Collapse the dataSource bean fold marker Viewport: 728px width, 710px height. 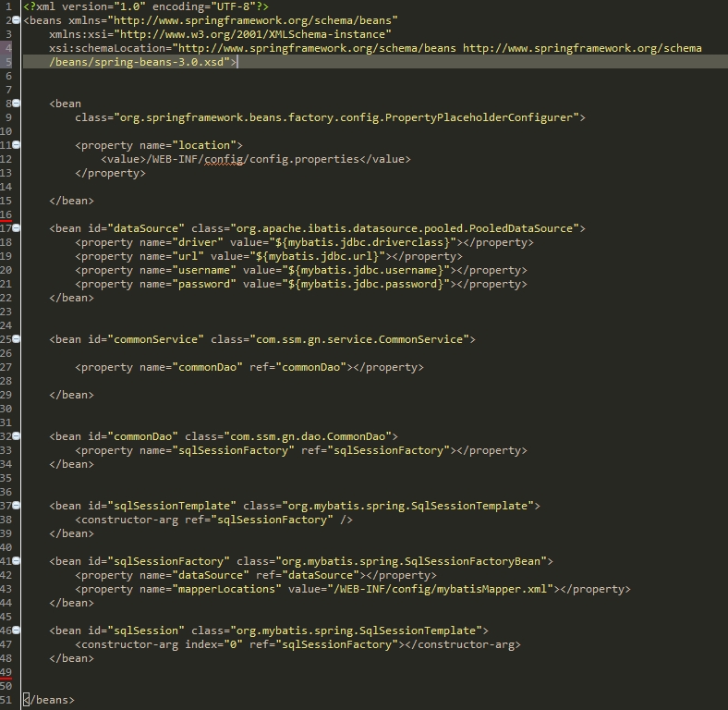coord(18,228)
